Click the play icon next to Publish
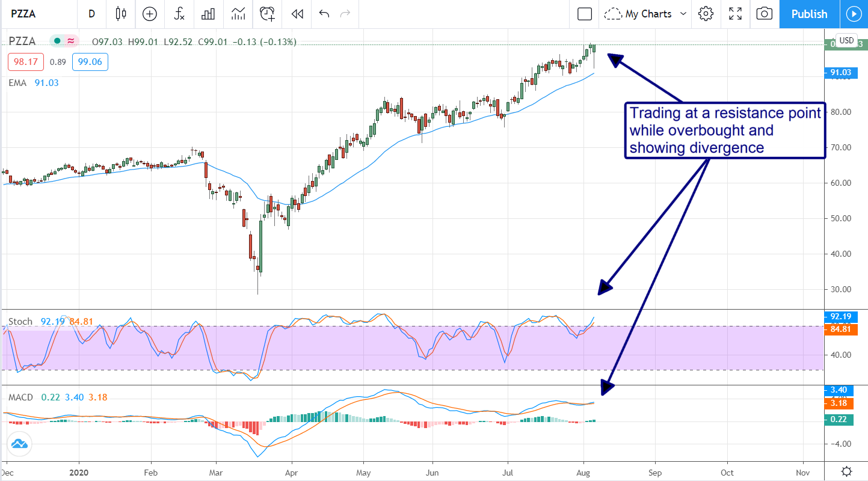Image resolution: width=868 pixels, height=481 pixels. click(x=853, y=14)
